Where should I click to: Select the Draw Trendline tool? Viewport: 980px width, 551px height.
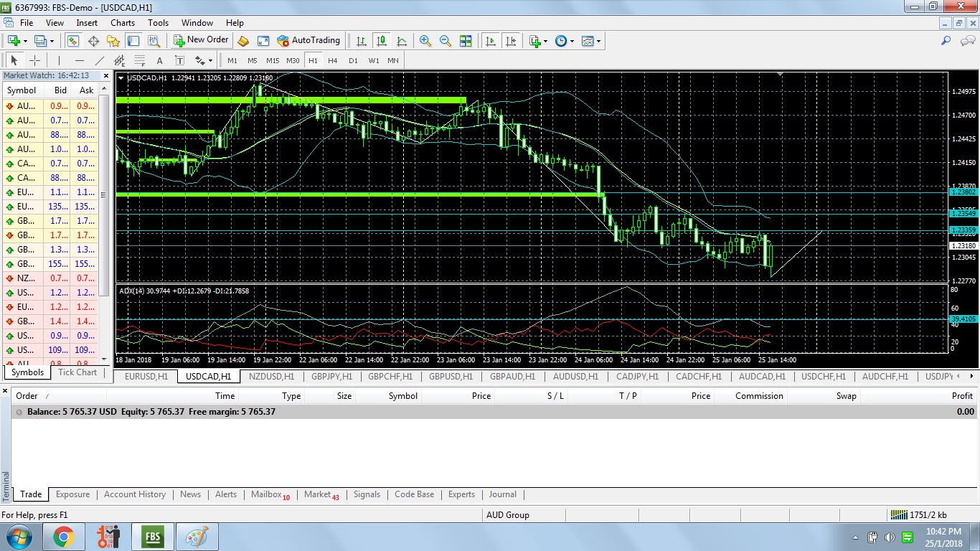coord(100,60)
